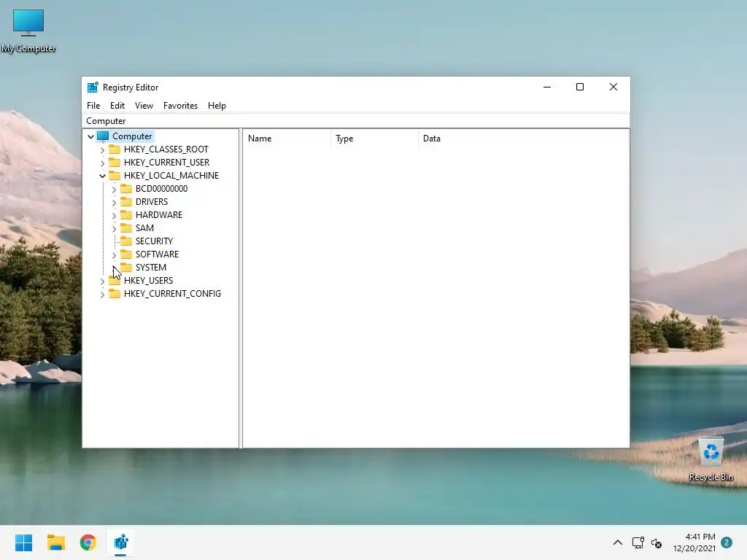Select the Recycle Bin desktop icon
The image size is (747, 560).
point(711,460)
